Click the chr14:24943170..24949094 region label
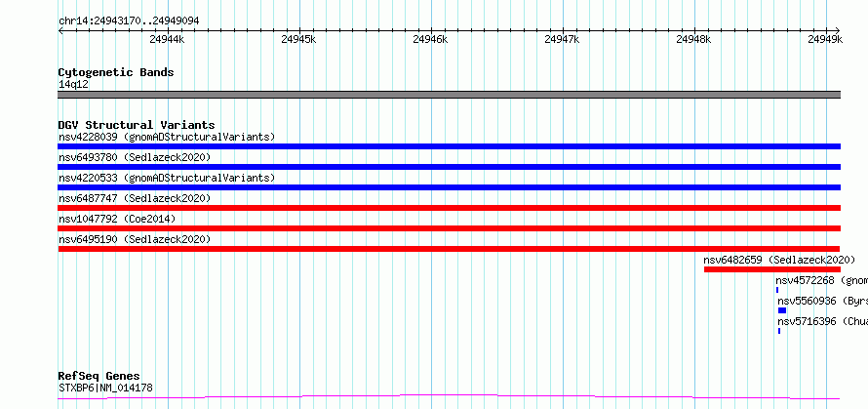The image size is (868, 409). [x=129, y=21]
